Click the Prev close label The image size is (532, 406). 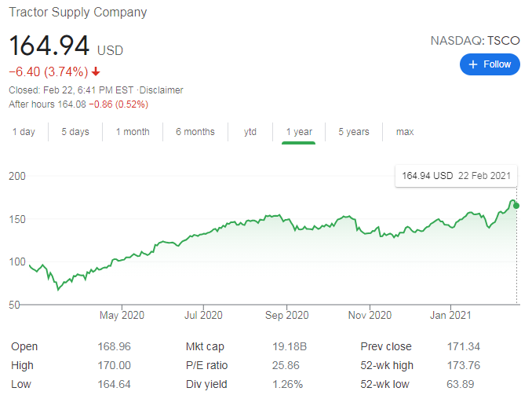(386, 346)
